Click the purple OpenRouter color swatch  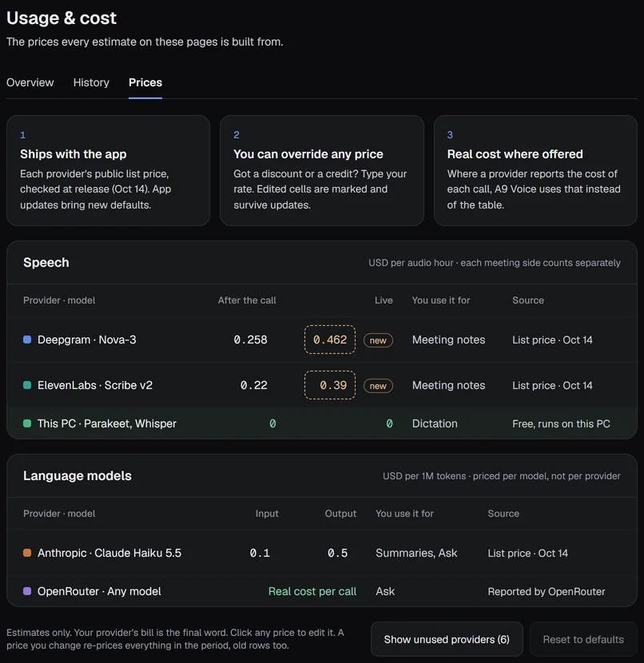[27, 591]
